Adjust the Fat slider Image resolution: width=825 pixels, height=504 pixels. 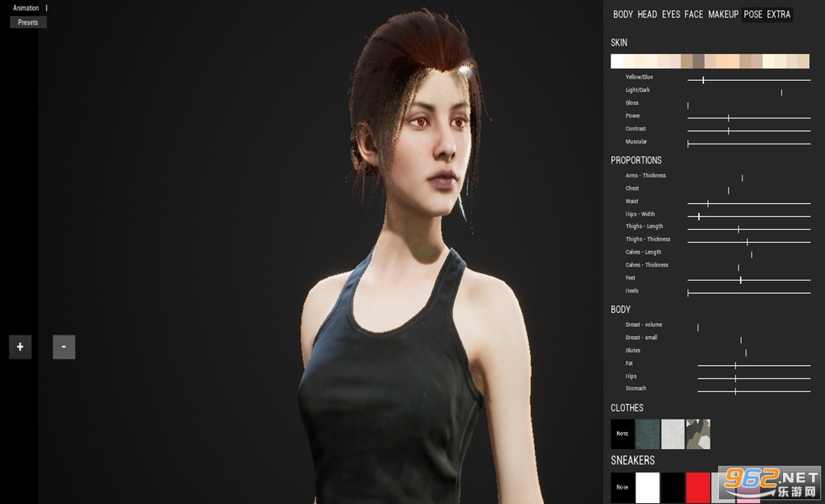[754, 365]
